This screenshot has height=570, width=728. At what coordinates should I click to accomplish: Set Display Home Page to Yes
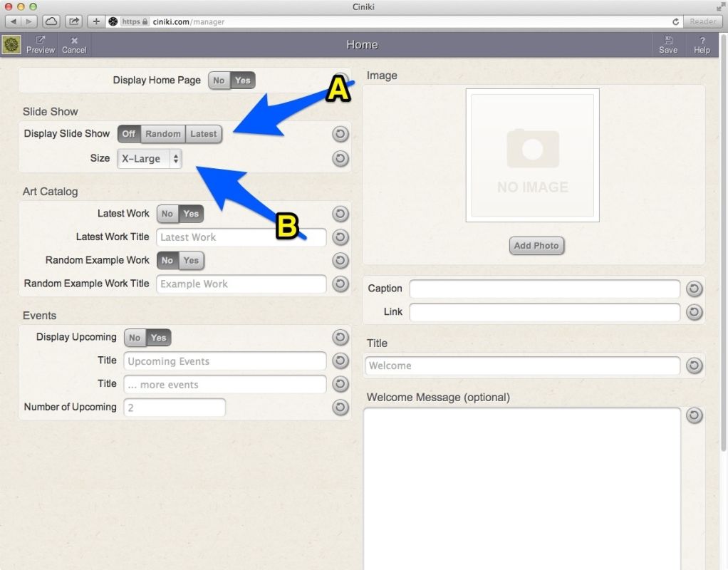click(x=243, y=81)
